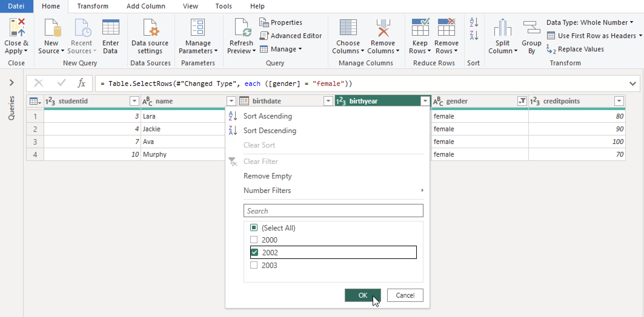Viewport: 644px width, 317px height.
Task: Toggle the Select All checkbox
Action: click(x=254, y=227)
